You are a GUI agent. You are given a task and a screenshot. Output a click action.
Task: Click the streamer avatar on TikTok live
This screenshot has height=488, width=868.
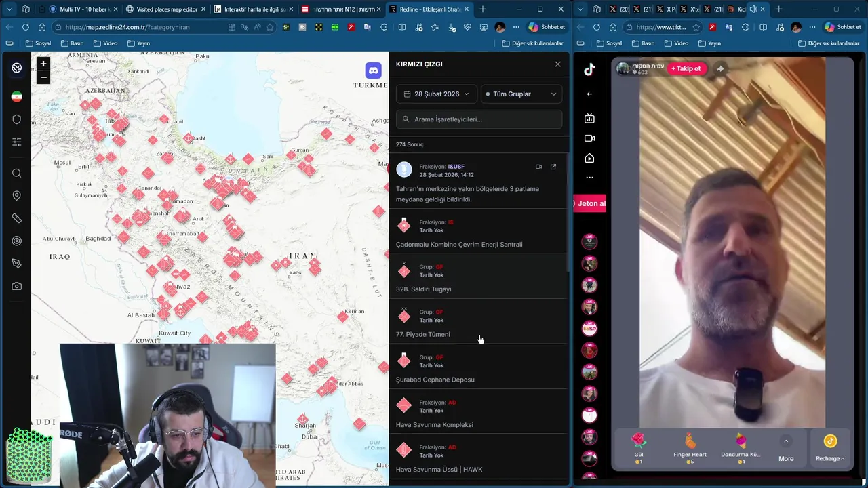pyautogui.click(x=623, y=68)
